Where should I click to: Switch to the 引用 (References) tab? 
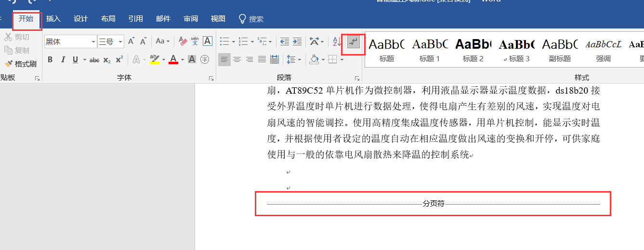(x=136, y=19)
